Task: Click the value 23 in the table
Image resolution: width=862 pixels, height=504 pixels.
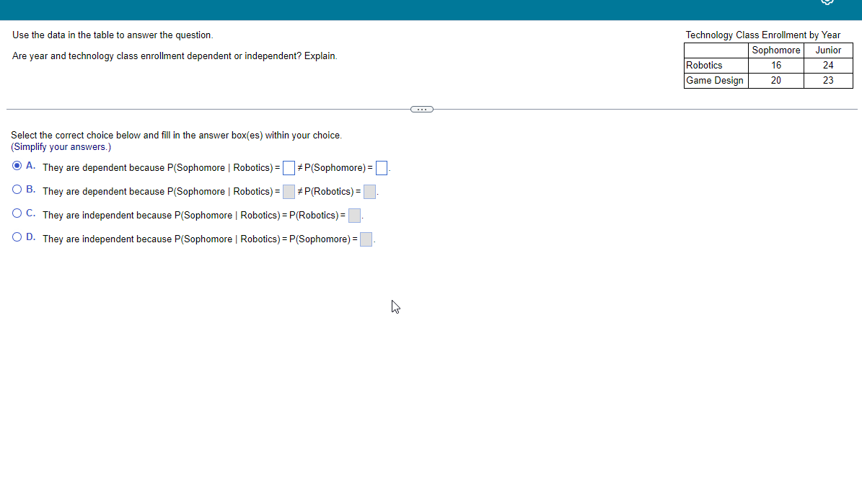Action: [x=828, y=80]
